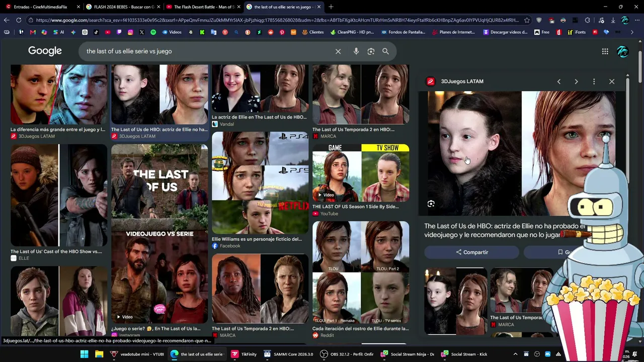The image size is (644, 362).
Task: Open the browser extensions puzzle icon
Action: click(587, 20)
